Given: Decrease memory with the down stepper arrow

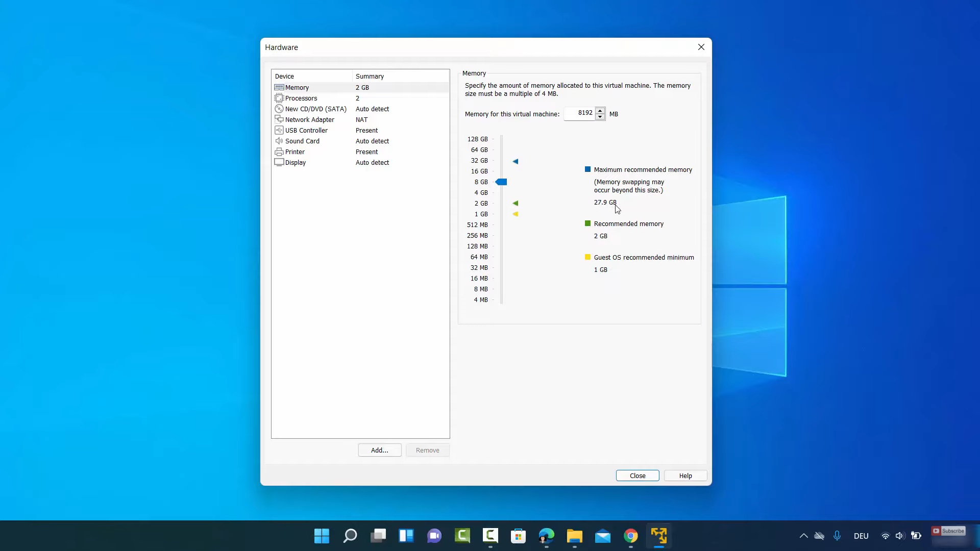Looking at the screenshot, I should click(x=600, y=117).
